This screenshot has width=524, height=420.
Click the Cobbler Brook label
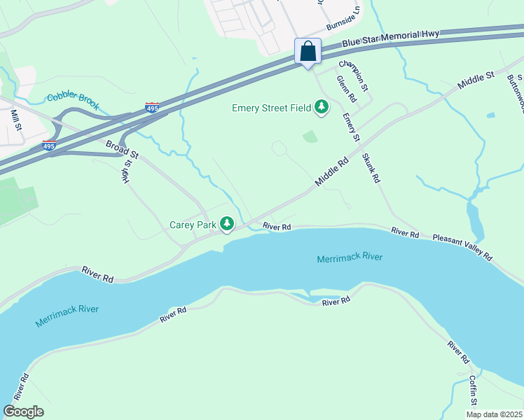73,100
